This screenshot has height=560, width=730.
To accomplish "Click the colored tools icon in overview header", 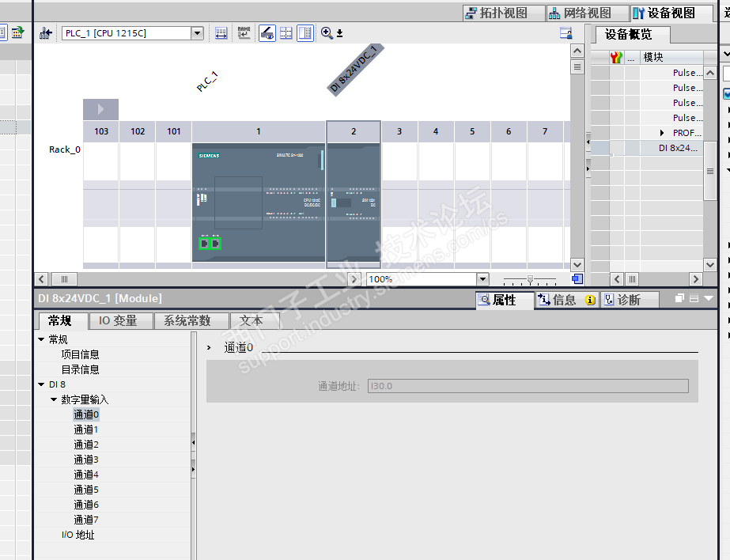I will pyautogui.click(x=616, y=57).
